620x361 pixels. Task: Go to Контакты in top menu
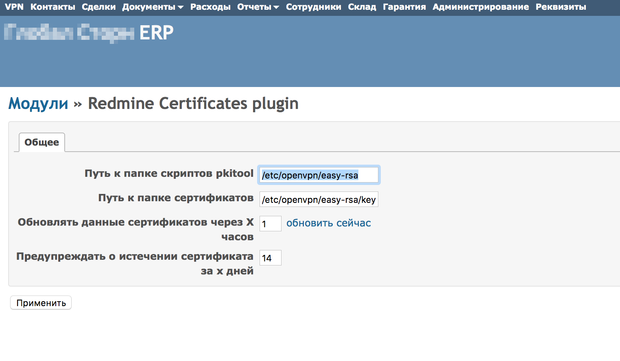point(53,7)
